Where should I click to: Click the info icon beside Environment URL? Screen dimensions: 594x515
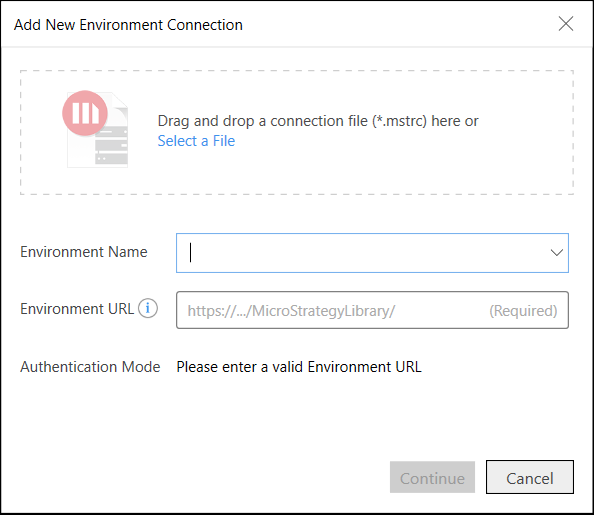(148, 308)
